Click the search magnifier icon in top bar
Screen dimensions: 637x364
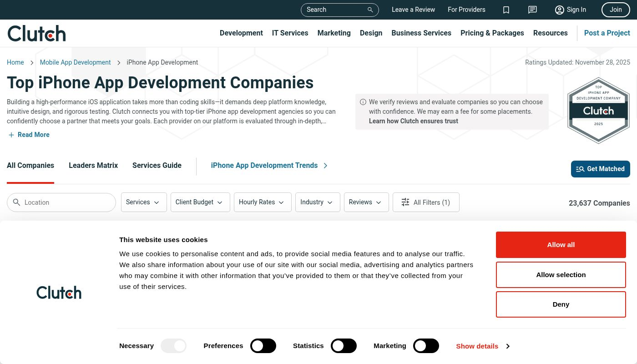[370, 10]
